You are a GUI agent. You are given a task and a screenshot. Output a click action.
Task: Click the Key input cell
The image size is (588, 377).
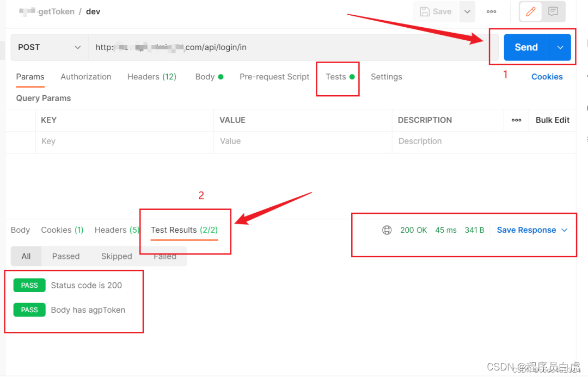pos(125,141)
